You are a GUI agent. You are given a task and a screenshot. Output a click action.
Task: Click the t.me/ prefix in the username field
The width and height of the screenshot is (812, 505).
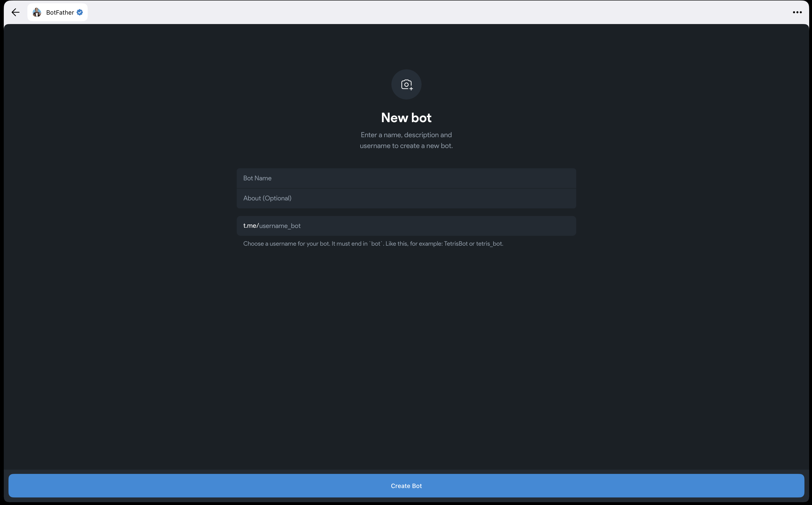(251, 226)
